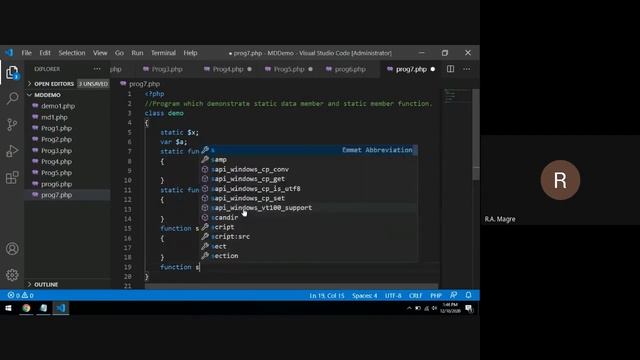Viewport: 640px width, 360px height.
Task: Open Prog5.php in the explorer
Action: [56, 173]
